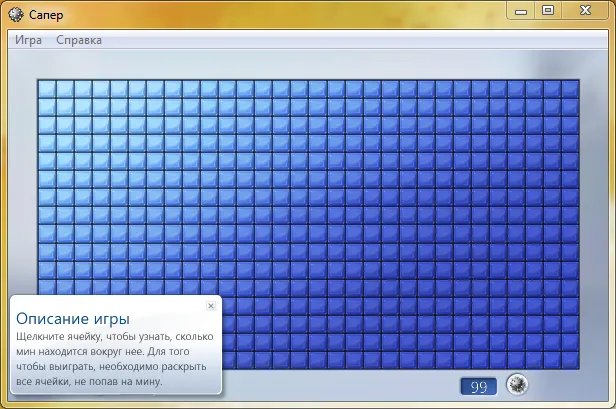Reveal the first cell in the third row

tap(47, 125)
